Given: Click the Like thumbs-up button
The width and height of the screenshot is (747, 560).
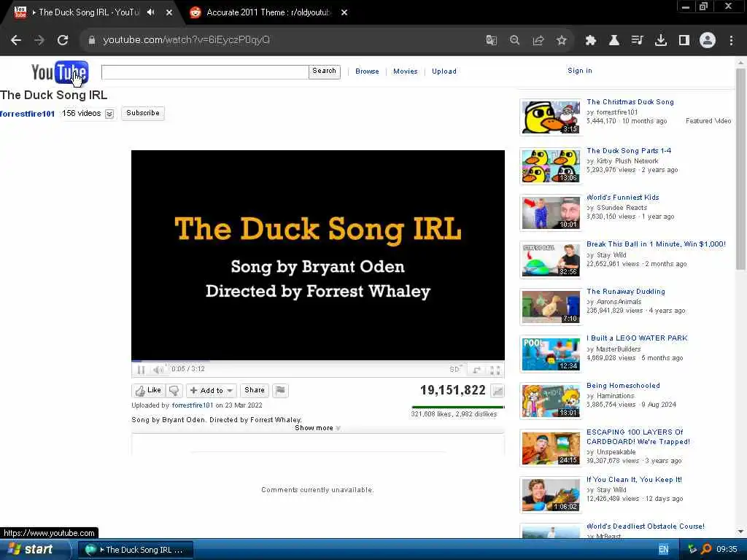Looking at the screenshot, I should coord(148,391).
